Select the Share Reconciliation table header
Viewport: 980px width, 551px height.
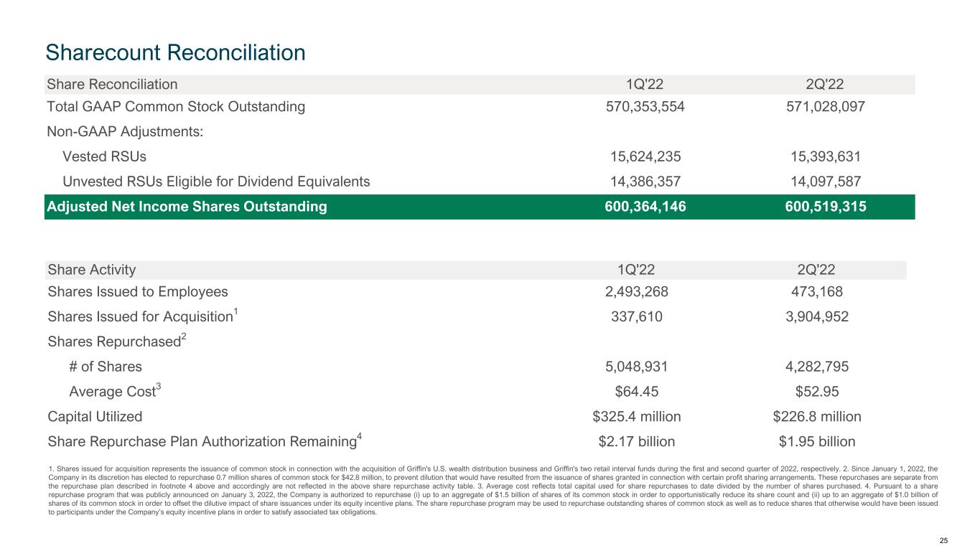112,85
